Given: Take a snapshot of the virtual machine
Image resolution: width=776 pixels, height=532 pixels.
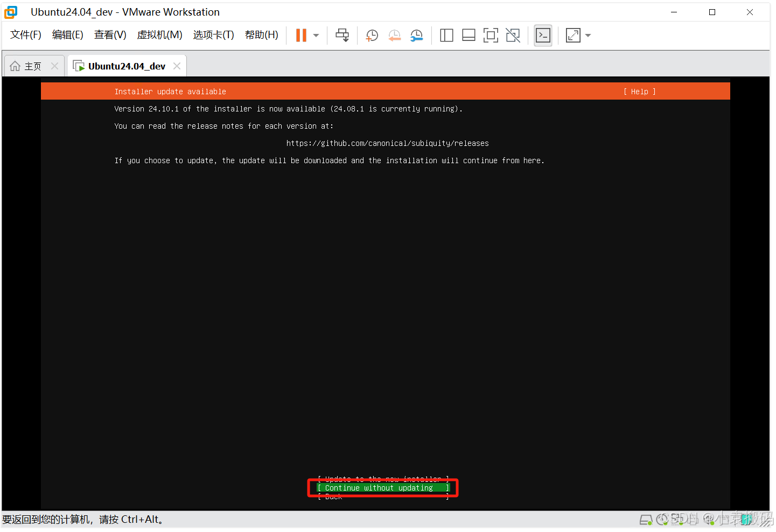Looking at the screenshot, I should pyautogui.click(x=372, y=35).
